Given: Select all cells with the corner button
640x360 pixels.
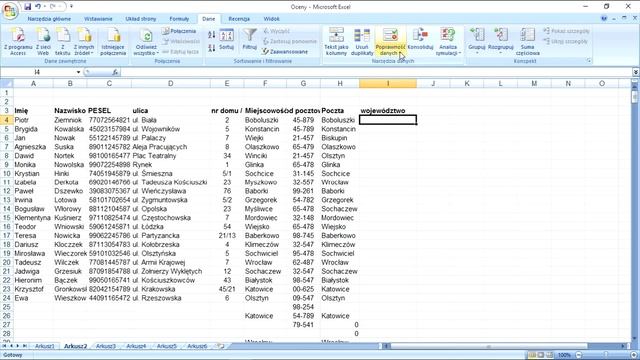Looking at the screenshot, I should (x=7, y=84).
